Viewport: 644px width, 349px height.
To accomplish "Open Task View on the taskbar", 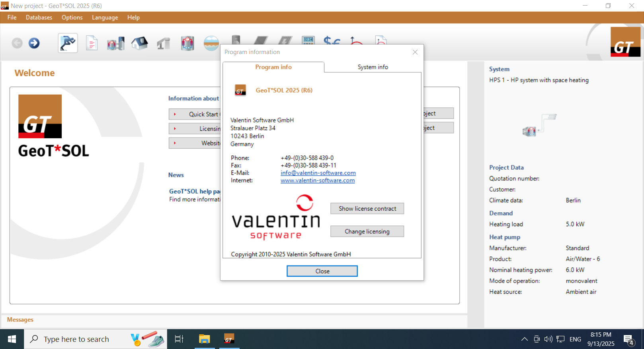I will 179,339.
